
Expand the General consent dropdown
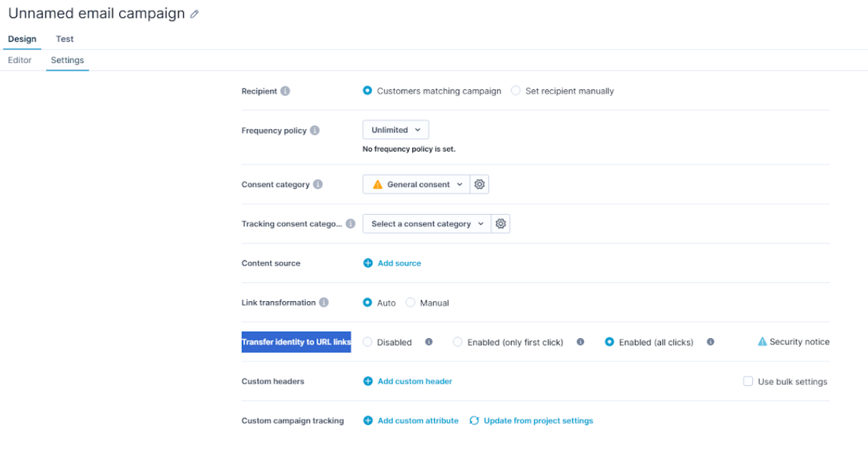click(416, 184)
